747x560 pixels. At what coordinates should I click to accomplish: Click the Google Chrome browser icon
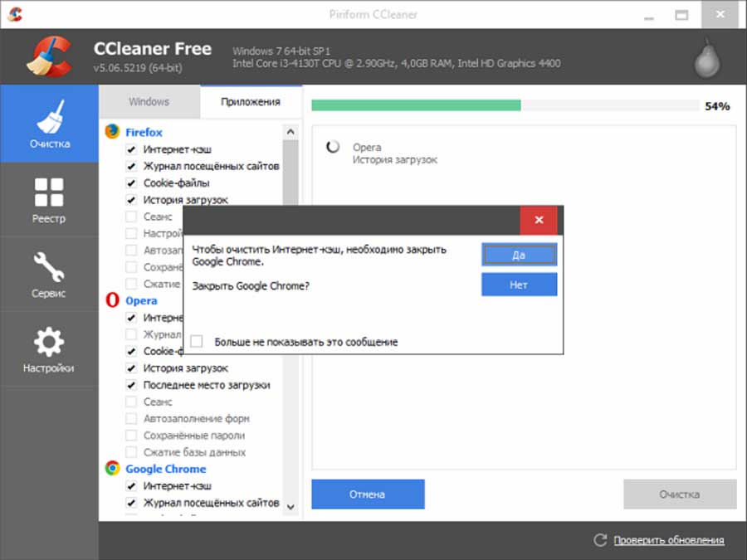click(112, 468)
